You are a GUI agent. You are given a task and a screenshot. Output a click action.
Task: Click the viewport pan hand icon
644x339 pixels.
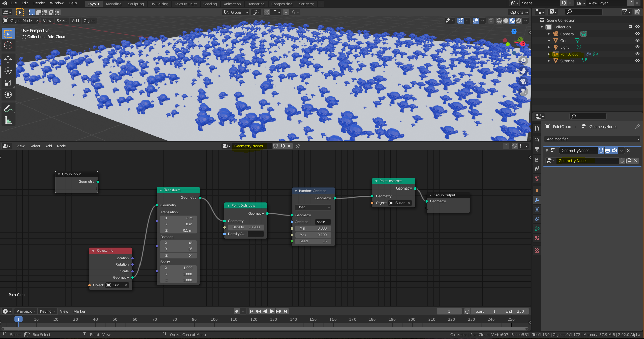click(523, 71)
